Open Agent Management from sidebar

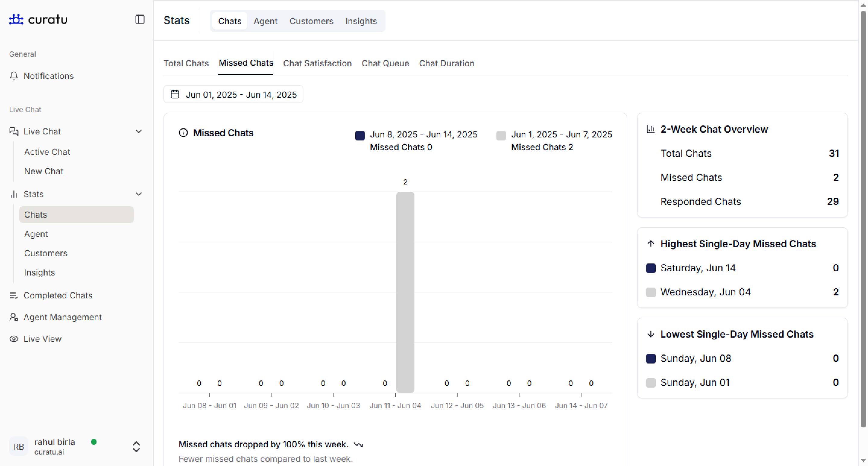62,317
